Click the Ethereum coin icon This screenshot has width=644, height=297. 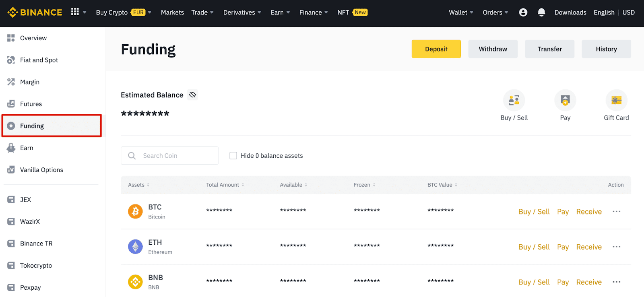tap(135, 246)
